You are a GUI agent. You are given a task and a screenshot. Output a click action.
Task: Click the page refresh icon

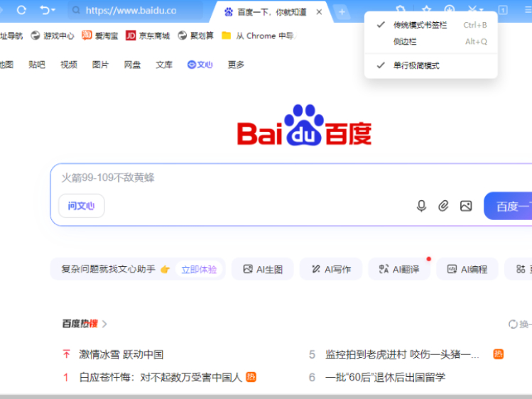coord(21,11)
